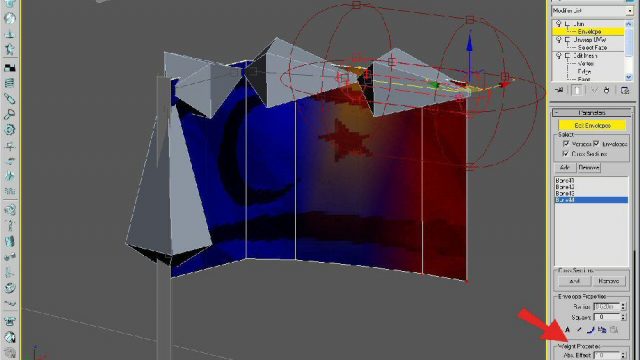Click envelope visibility slash icon
The height and width of the screenshot is (360, 640).
tap(579, 330)
